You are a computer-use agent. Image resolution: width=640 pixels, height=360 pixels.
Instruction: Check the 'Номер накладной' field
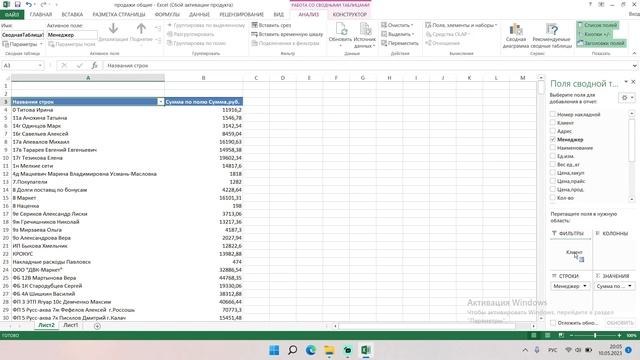(553, 114)
